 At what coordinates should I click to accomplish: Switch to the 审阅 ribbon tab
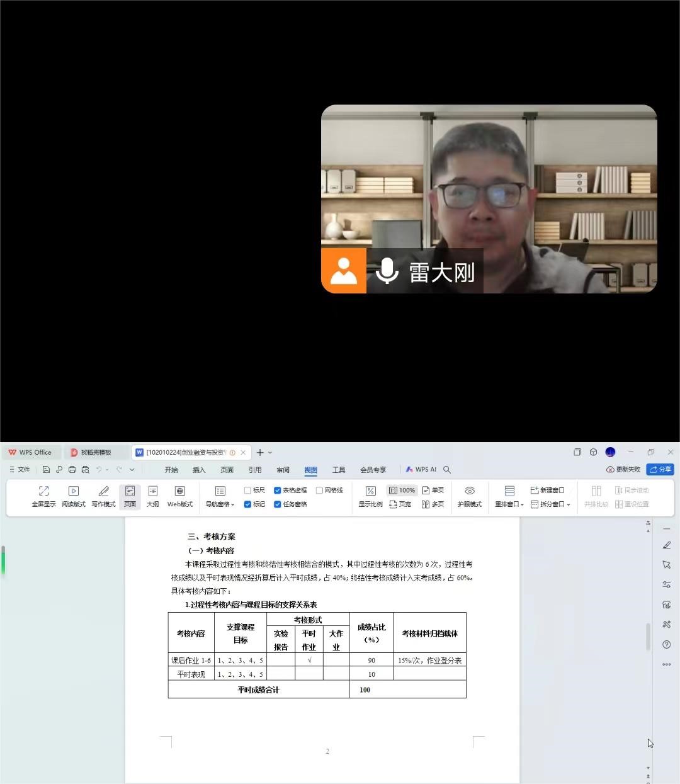(283, 470)
